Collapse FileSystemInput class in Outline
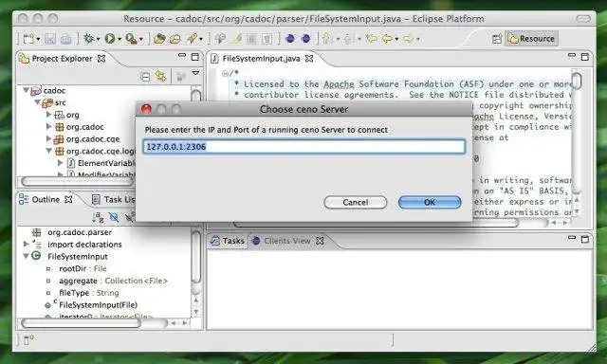Screen dimensions: 607x364 26,256
